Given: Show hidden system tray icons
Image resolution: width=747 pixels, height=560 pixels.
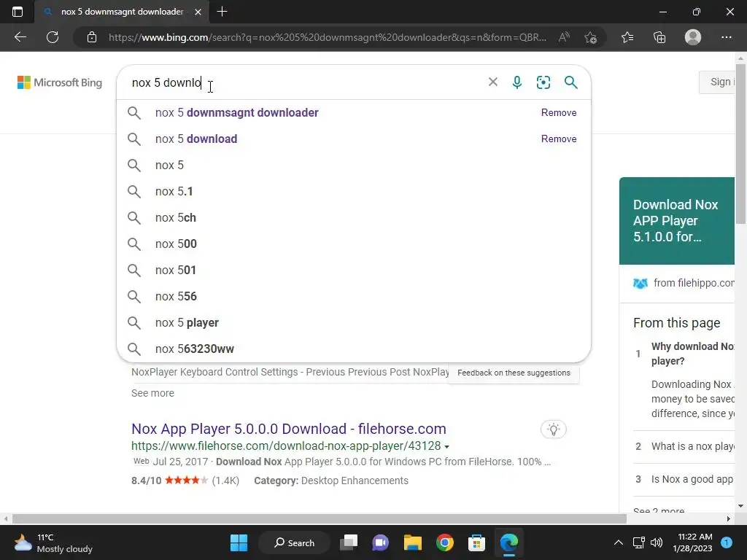Looking at the screenshot, I should point(619,542).
